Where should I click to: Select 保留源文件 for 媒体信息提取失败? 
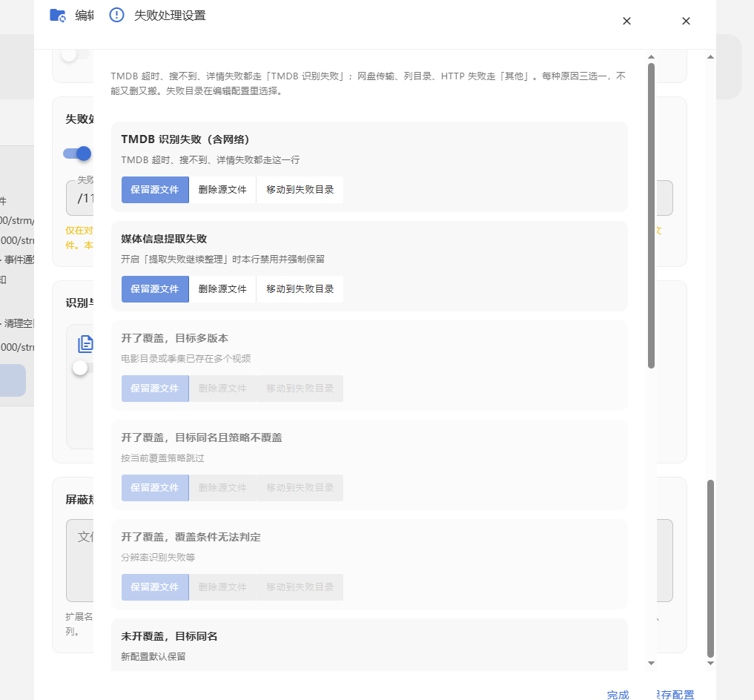point(155,289)
